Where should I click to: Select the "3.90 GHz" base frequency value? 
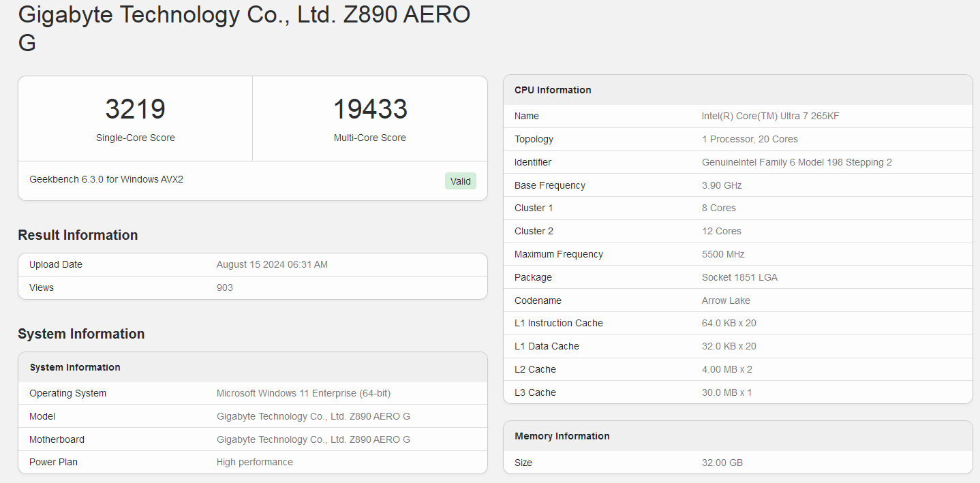click(722, 185)
